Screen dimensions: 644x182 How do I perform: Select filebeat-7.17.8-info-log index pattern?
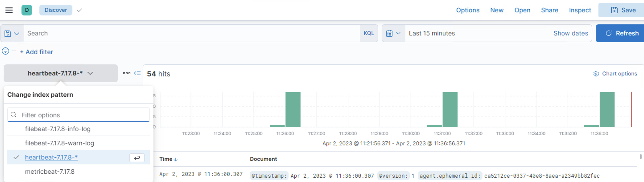coord(78,129)
